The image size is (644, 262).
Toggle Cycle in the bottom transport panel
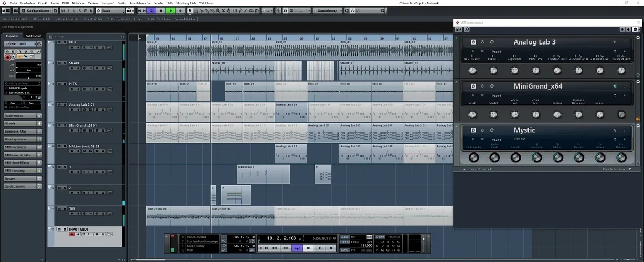(297, 248)
